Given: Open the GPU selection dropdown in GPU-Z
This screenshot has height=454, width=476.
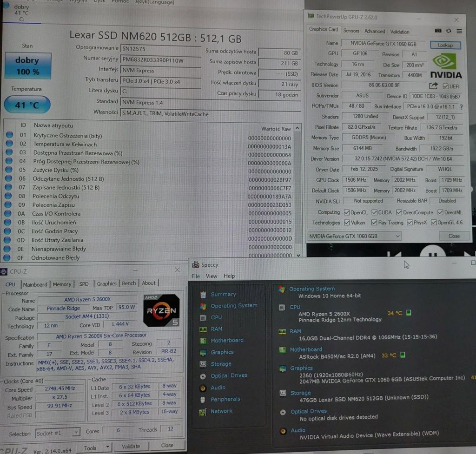Looking at the screenshot, I should [354, 236].
